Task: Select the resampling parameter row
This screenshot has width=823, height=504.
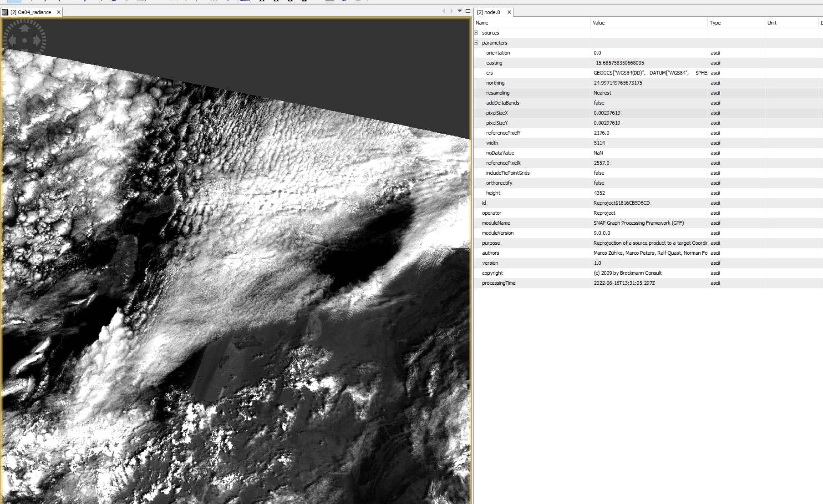Action: click(498, 93)
